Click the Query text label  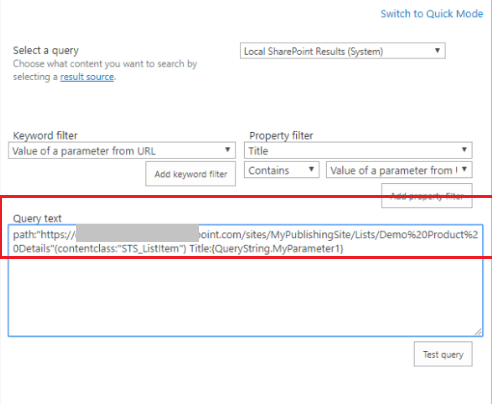coord(37,219)
